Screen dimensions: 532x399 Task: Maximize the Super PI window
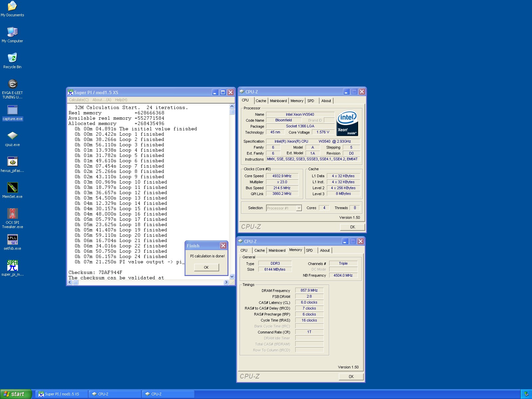(223, 92)
